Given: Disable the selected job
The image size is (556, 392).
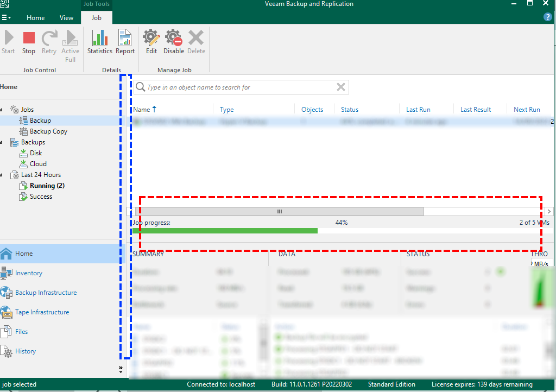Looking at the screenshot, I should [x=174, y=42].
